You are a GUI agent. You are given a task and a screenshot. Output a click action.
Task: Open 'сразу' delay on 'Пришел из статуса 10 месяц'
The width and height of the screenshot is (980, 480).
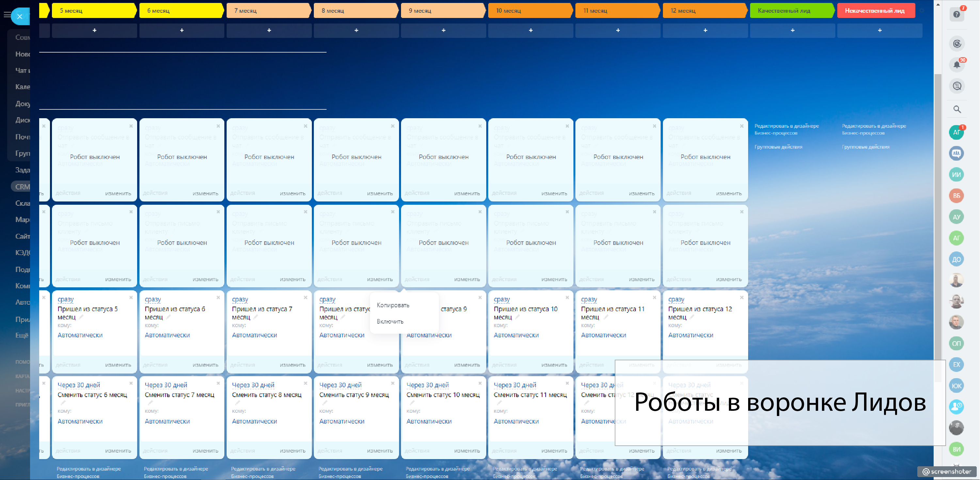pyautogui.click(x=501, y=299)
